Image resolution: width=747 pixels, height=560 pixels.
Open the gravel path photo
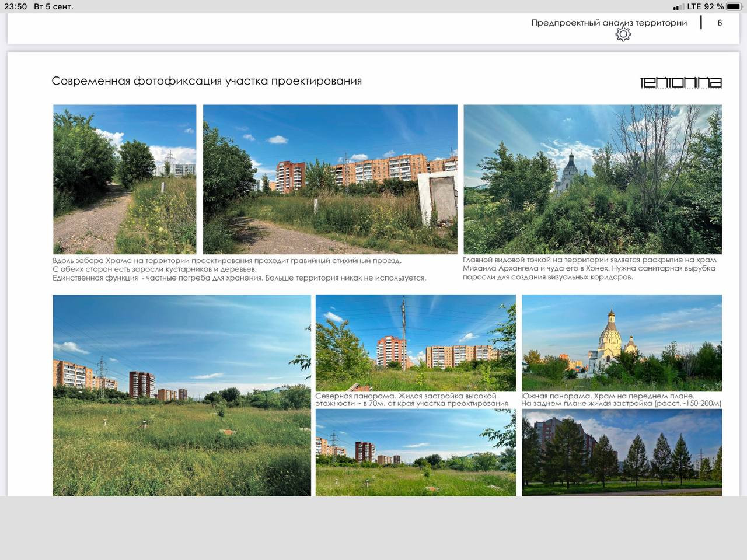click(124, 179)
